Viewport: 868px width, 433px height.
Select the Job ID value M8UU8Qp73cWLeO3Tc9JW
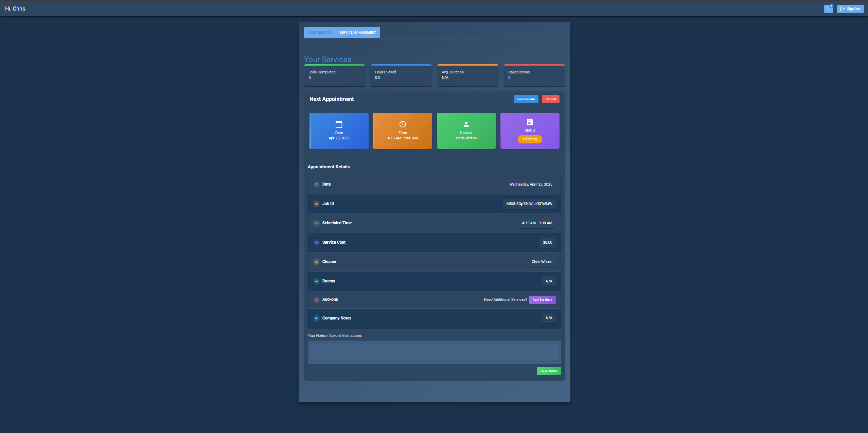pos(529,204)
